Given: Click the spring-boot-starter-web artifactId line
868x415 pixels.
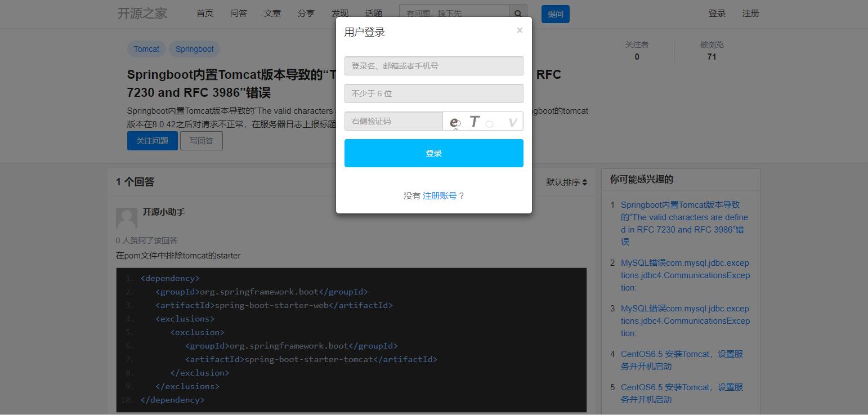Looking at the screenshot, I should (x=274, y=305).
